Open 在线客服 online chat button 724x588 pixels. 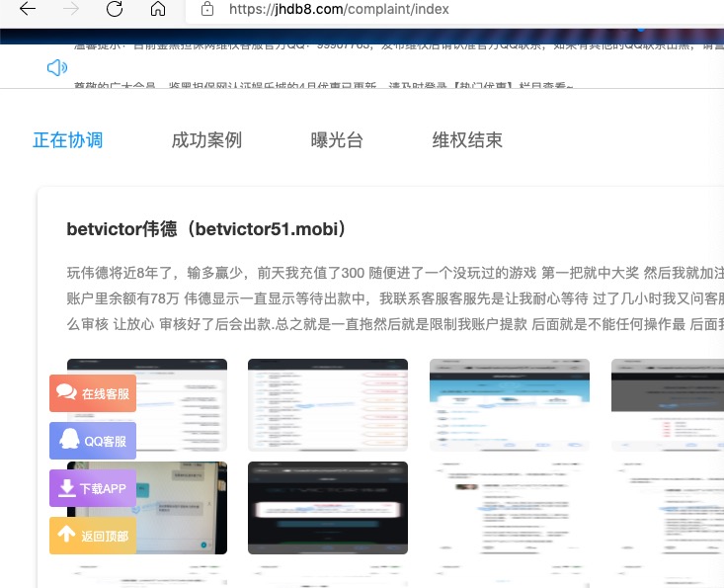click(x=93, y=393)
